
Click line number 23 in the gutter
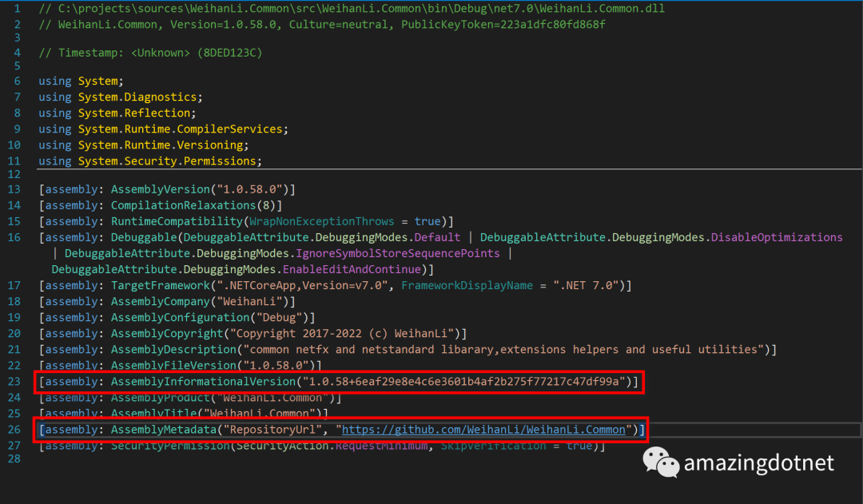coord(14,381)
